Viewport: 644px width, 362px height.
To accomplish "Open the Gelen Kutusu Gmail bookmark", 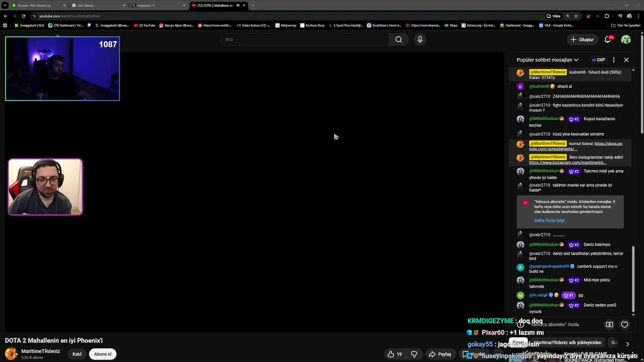I will pos(253,25).
